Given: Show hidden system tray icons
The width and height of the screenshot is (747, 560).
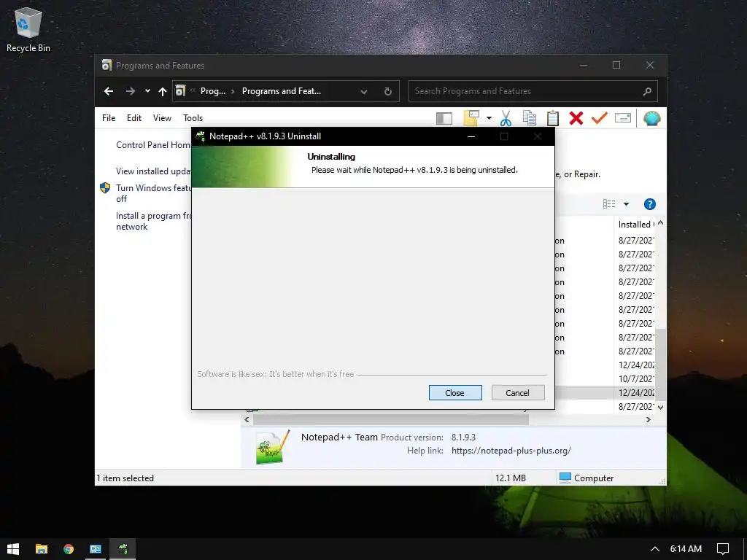Looking at the screenshot, I should [x=655, y=549].
